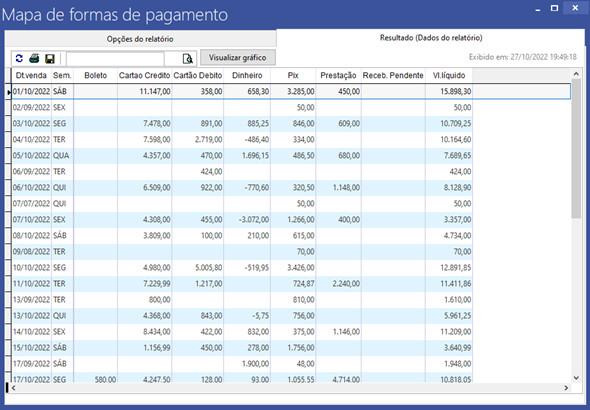Click the search document magnifier icon
Image resolution: width=590 pixels, height=410 pixels.
(x=187, y=59)
